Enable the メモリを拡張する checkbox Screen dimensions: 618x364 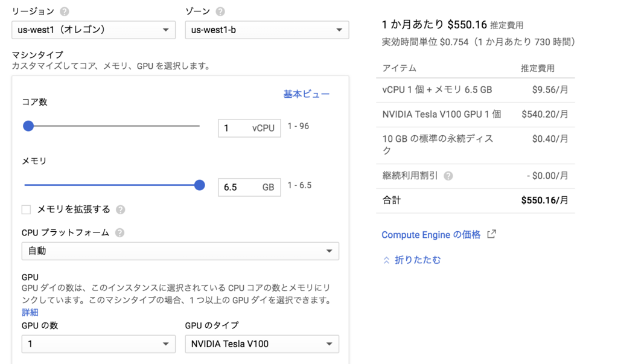27,209
